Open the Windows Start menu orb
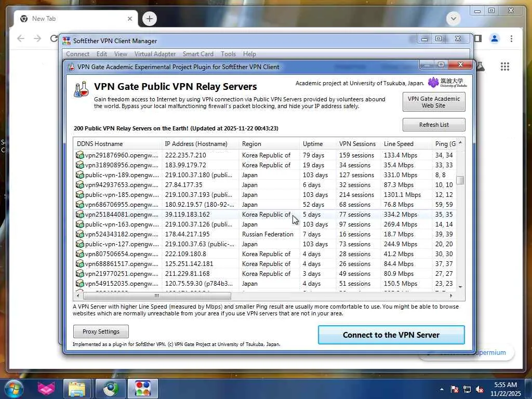The width and height of the screenshot is (532, 399). click(14, 389)
